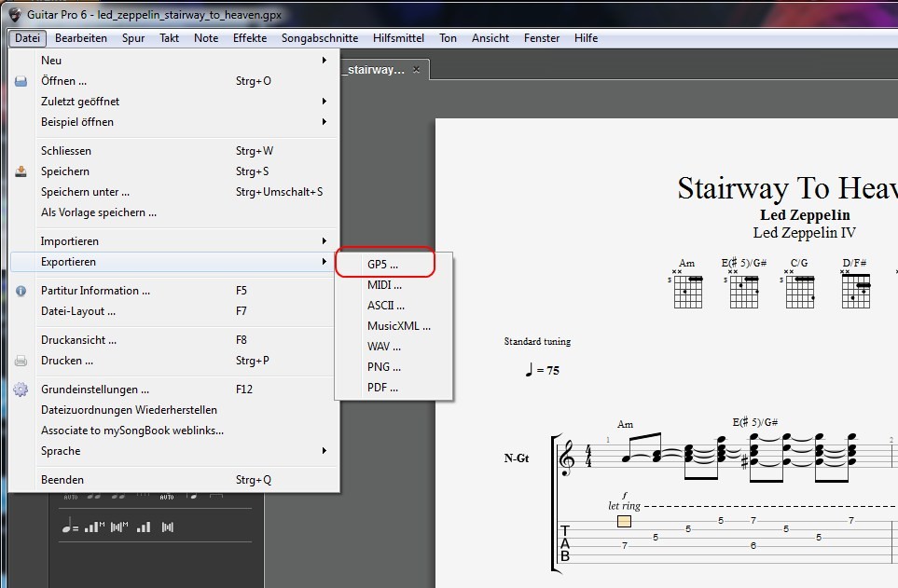Click the Guitar Pro app icon in the title bar
Viewport: 898px width, 588px height.
pyautogui.click(x=14, y=14)
